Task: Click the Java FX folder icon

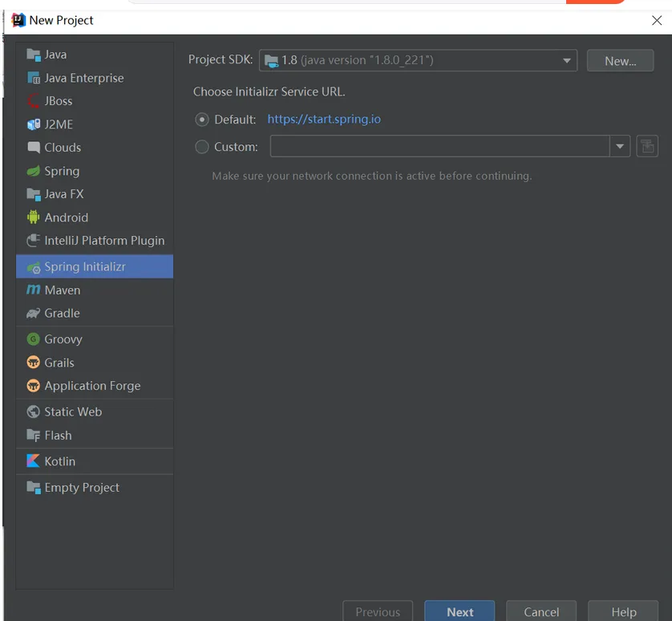Action: click(34, 194)
